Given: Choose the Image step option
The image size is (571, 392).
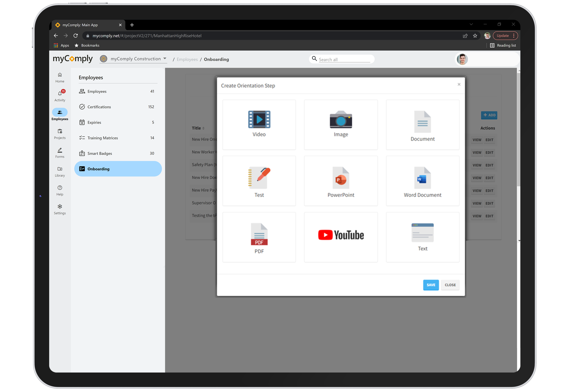Looking at the screenshot, I should click(x=341, y=125).
